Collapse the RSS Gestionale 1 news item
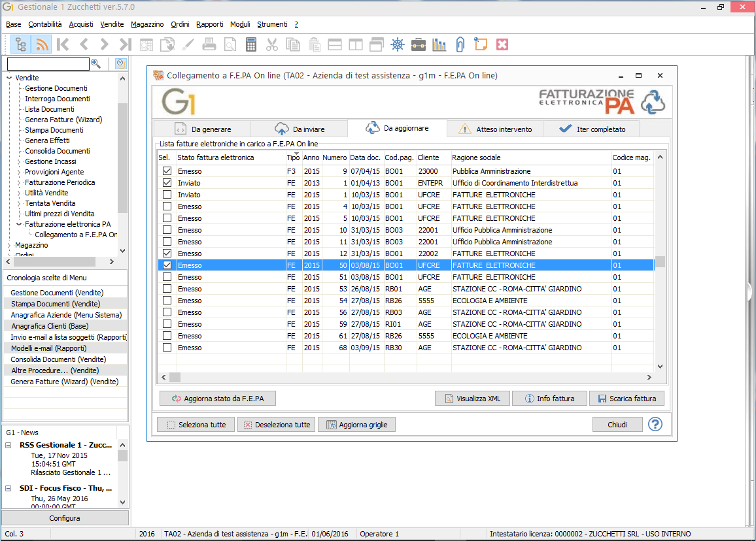Image resolution: width=756 pixels, height=541 pixels. (x=9, y=445)
